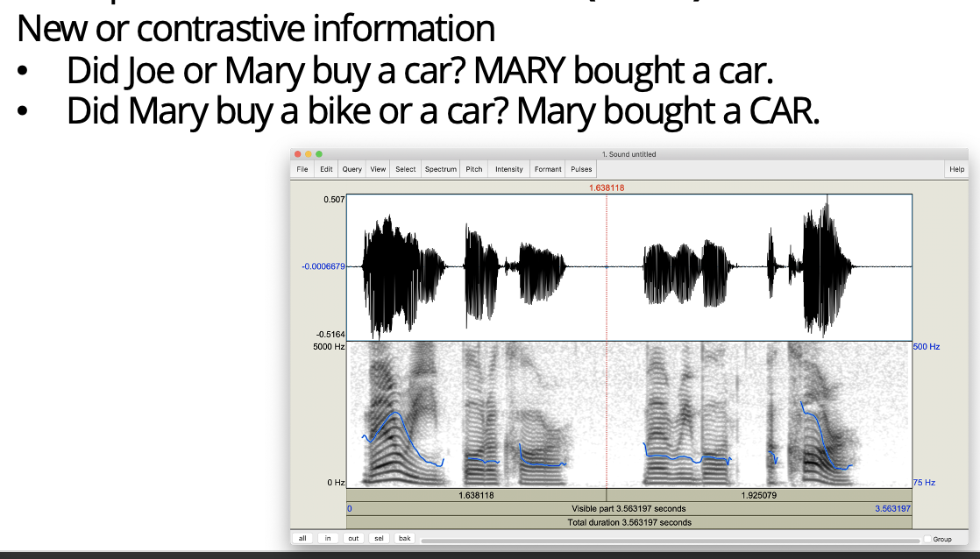Toggle the Group checkbox
The width and height of the screenshot is (980, 559).
coord(928,539)
